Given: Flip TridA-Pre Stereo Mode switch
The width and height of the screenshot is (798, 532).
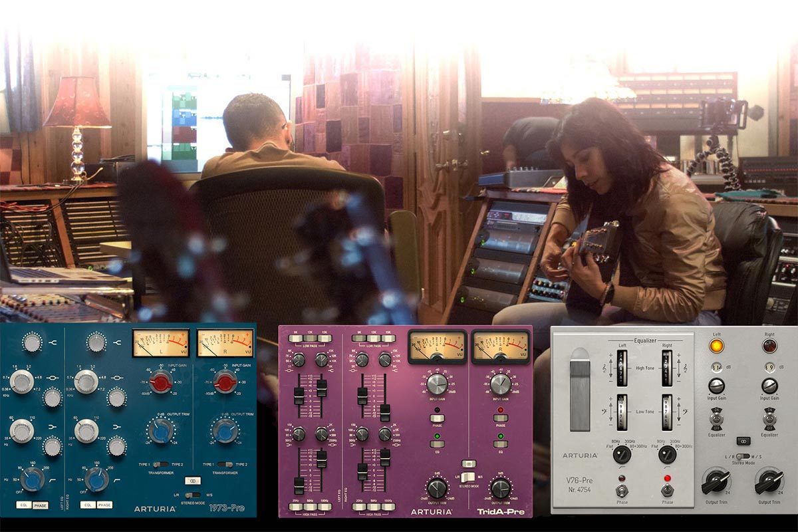Looking at the screenshot, I should tap(468, 477).
